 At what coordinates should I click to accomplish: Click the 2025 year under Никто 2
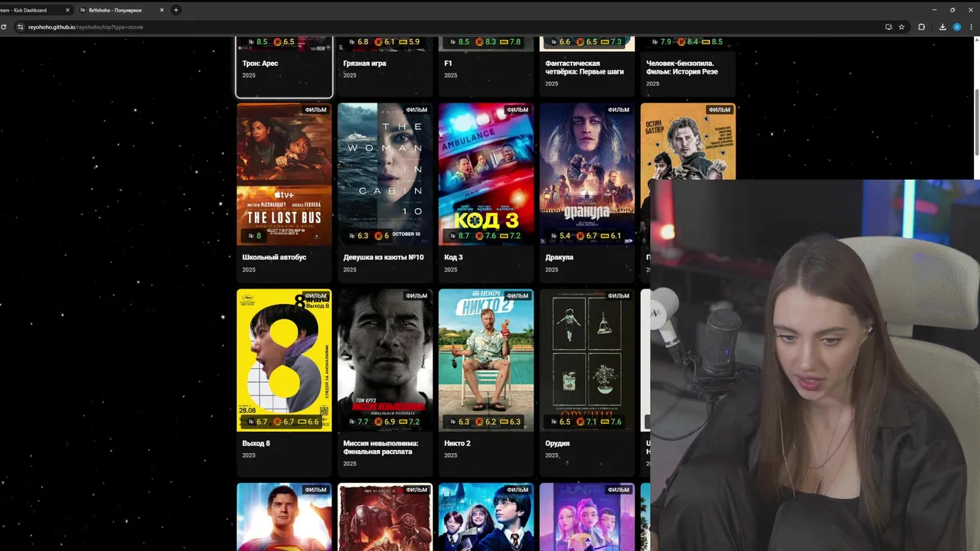(x=451, y=455)
